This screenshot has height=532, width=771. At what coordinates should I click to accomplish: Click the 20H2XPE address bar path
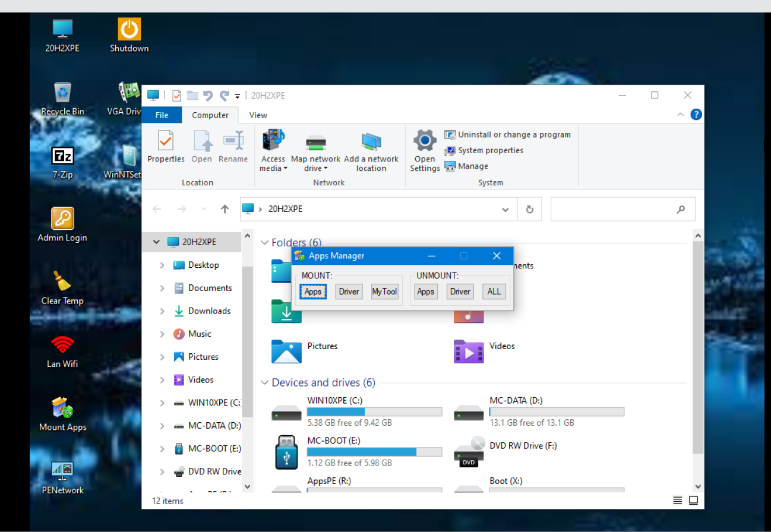pyautogui.click(x=285, y=209)
